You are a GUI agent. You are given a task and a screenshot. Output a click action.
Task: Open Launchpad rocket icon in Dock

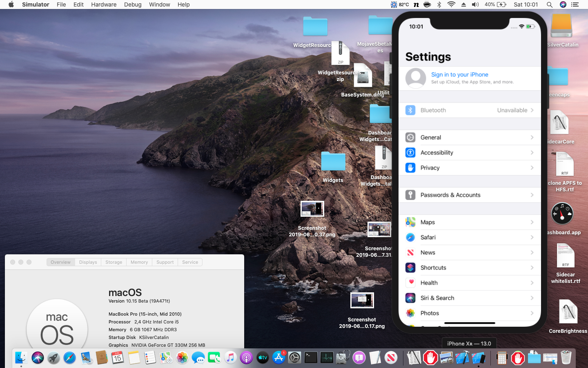click(x=53, y=358)
